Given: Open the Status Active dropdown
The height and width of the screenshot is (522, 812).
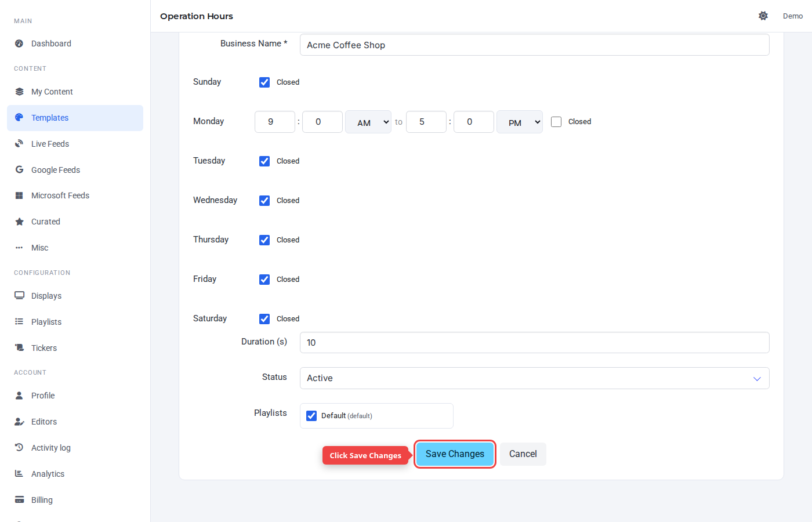Looking at the screenshot, I should tap(534, 378).
